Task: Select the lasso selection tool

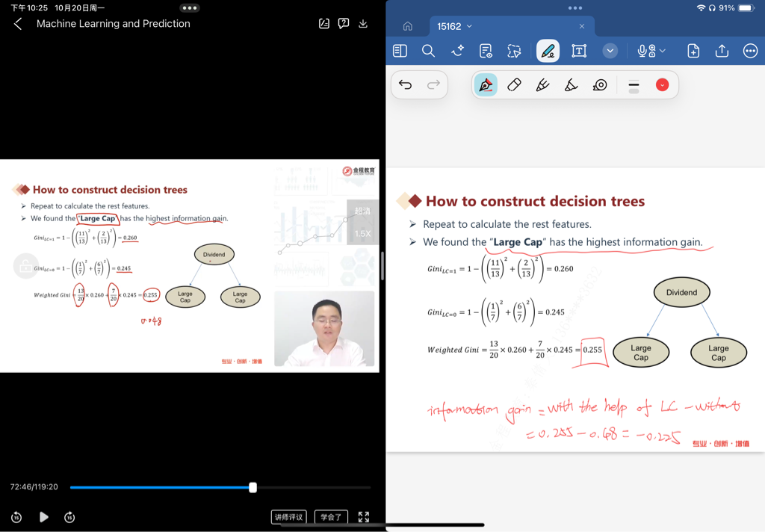Action: 514,51
